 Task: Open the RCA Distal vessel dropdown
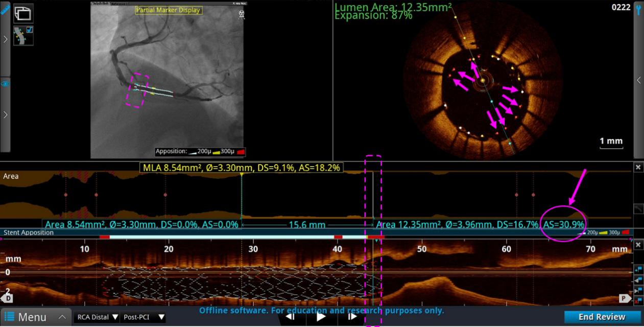(x=96, y=317)
